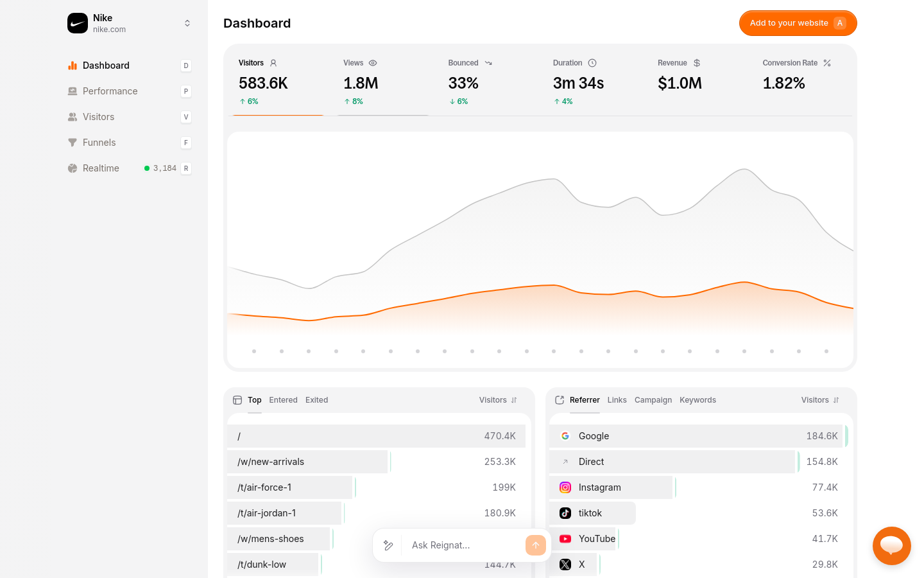
Task: Click the pages panel layout icon
Action: (237, 400)
